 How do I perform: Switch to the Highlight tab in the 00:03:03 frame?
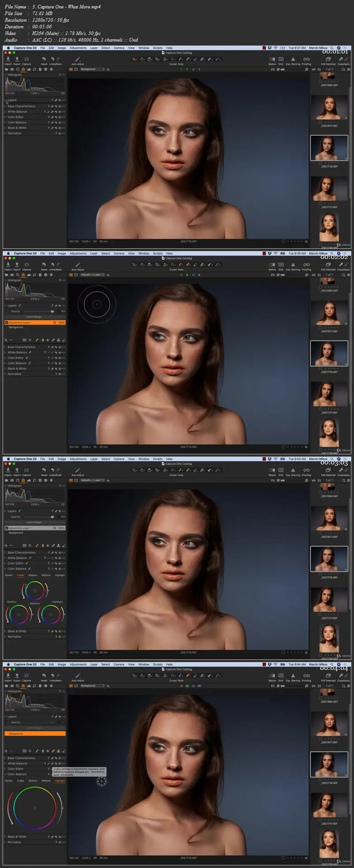(60, 575)
